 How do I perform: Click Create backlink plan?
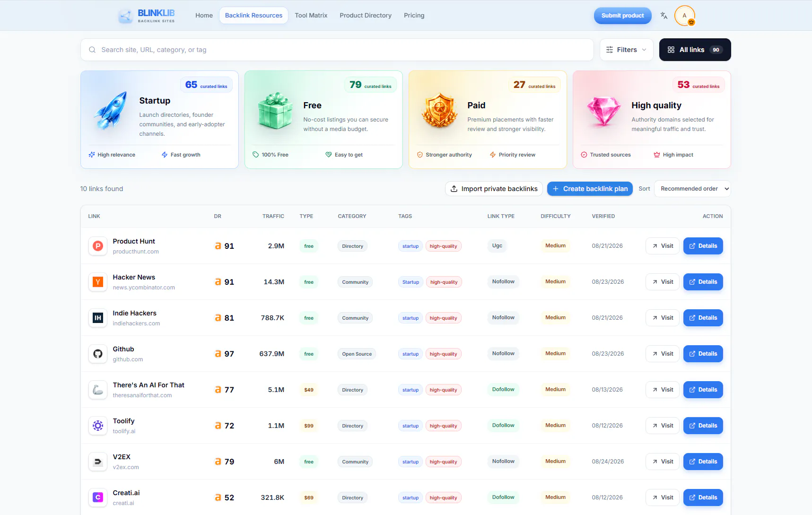click(590, 189)
